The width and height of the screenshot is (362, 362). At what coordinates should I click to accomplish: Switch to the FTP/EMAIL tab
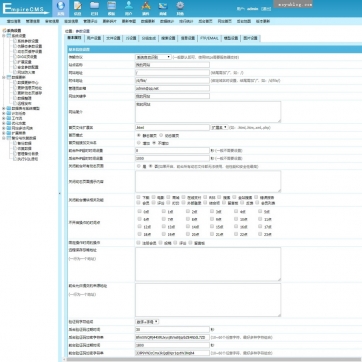(209, 38)
